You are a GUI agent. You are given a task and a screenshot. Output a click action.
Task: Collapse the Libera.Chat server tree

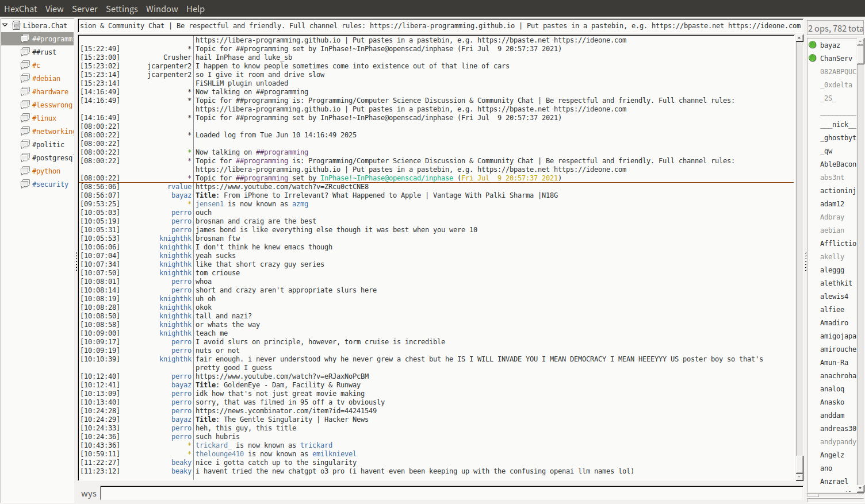coord(5,25)
